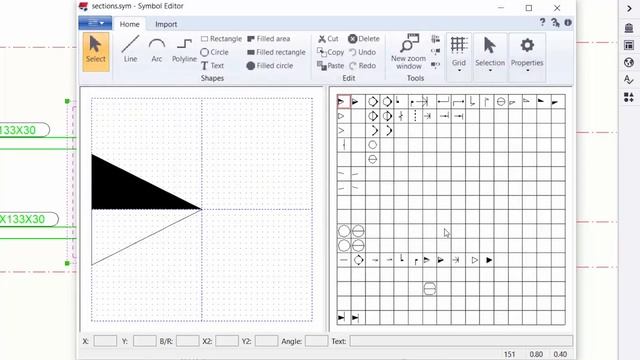Choose the Arc shape tool
This screenshot has height=360, width=640.
(x=157, y=49)
